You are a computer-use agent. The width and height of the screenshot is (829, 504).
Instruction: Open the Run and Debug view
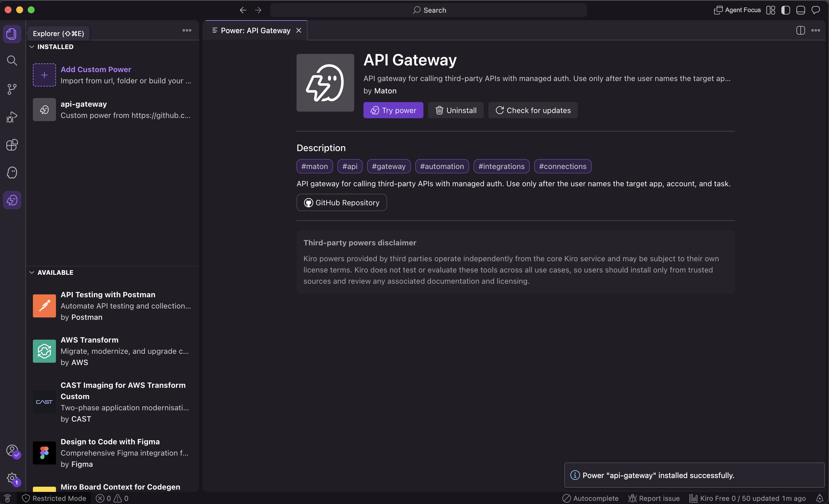coord(12,117)
